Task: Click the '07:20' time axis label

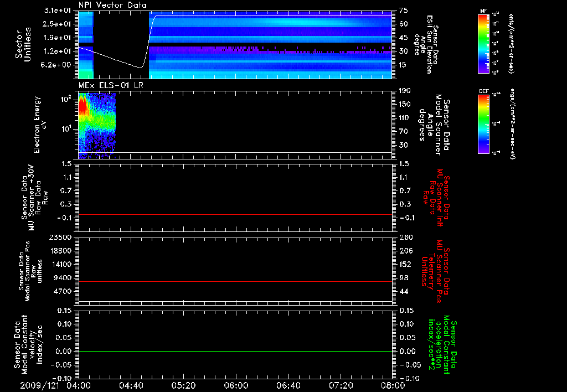Action: click(341, 385)
